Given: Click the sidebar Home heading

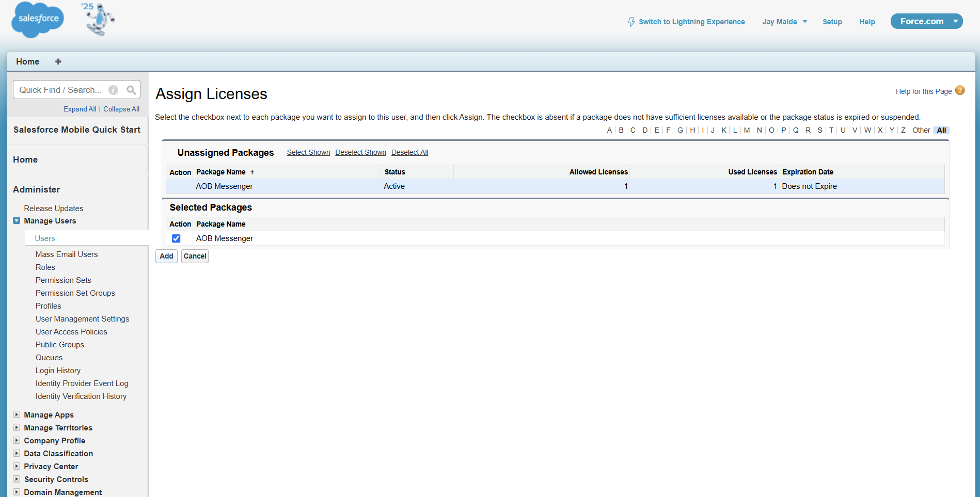Looking at the screenshot, I should [x=25, y=159].
